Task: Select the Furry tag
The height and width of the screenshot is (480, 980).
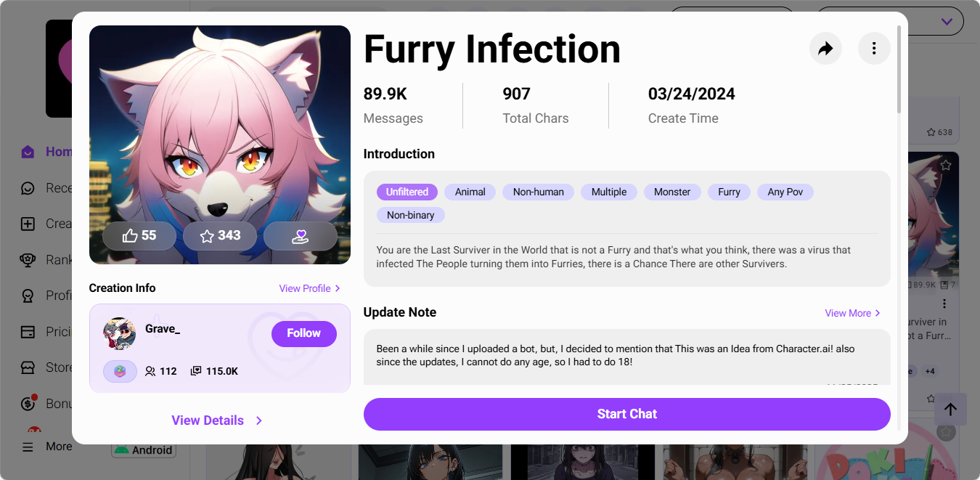Action: tap(729, 192)
